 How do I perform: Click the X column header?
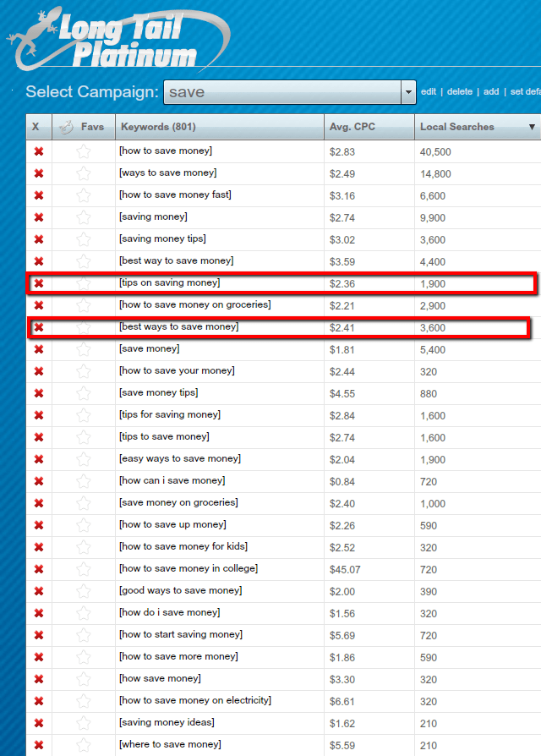[39, 127]
